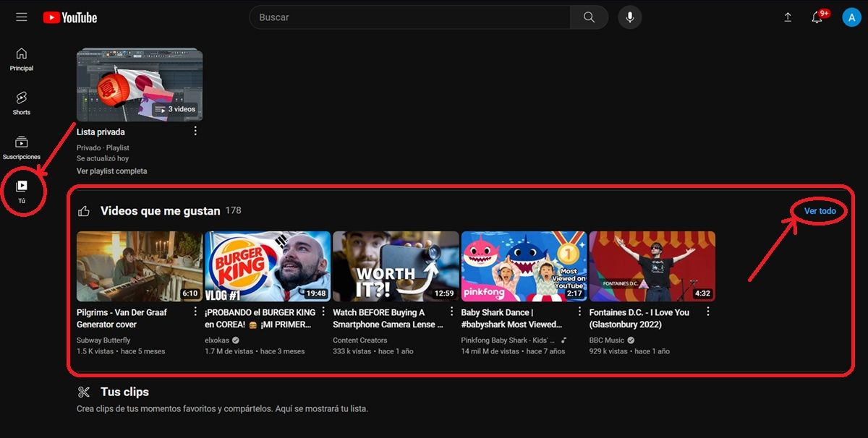
Task: Open options menu for Burger King video
Action: 323,312
